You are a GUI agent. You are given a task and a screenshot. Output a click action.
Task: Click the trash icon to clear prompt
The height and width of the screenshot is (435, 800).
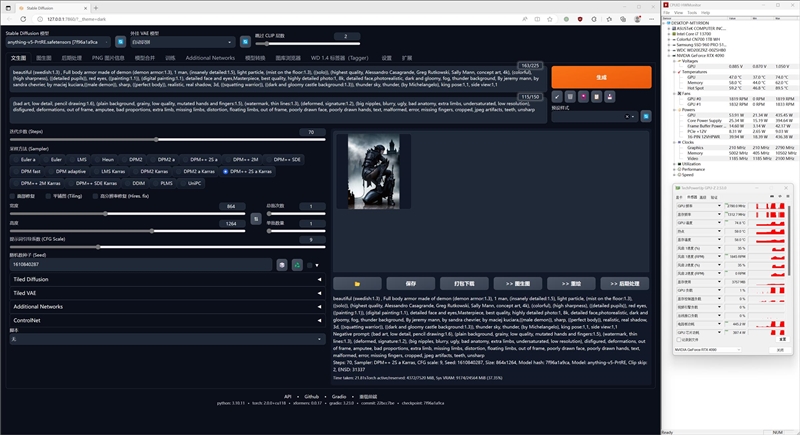tap(568, 97)
